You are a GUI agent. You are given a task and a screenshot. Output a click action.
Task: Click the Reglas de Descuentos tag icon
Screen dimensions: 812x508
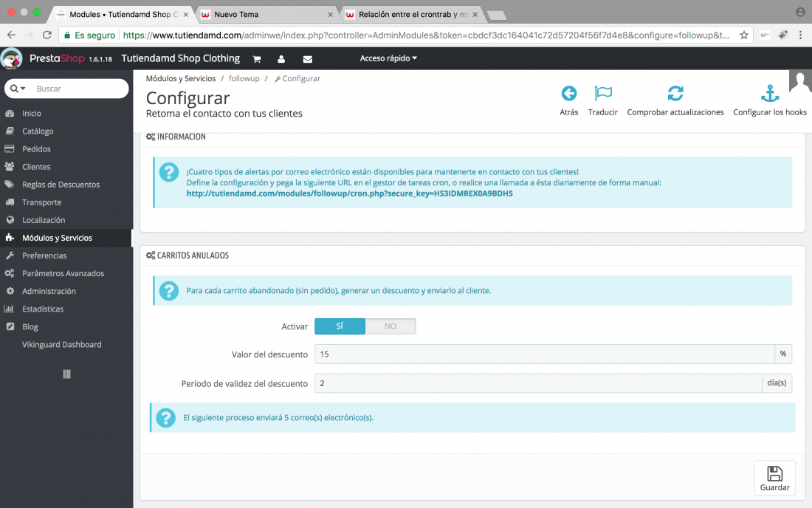pos(10,185)
